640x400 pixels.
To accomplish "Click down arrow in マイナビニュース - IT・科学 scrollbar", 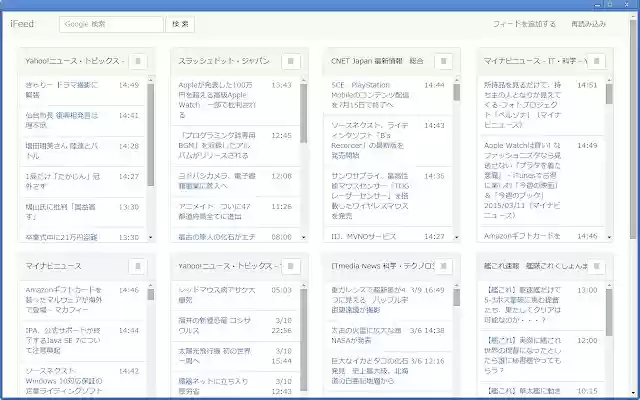I will (x=609, y=237).
